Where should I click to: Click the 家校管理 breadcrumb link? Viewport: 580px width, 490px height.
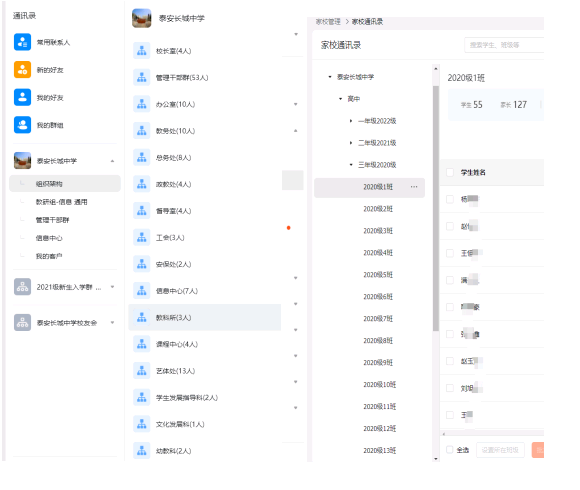[x=328, y=22]
